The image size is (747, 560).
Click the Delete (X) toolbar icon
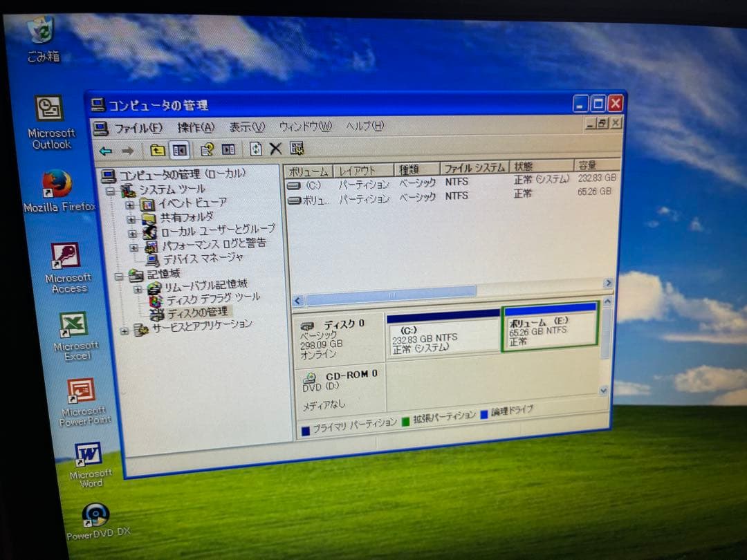tap(276, 149)
